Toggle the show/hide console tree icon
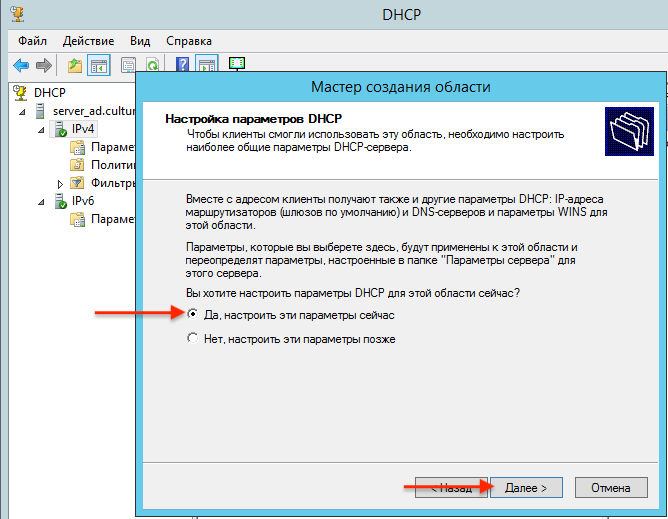This screenshot has width=668, height=519. pyautogui.click(x=99, y=66)
